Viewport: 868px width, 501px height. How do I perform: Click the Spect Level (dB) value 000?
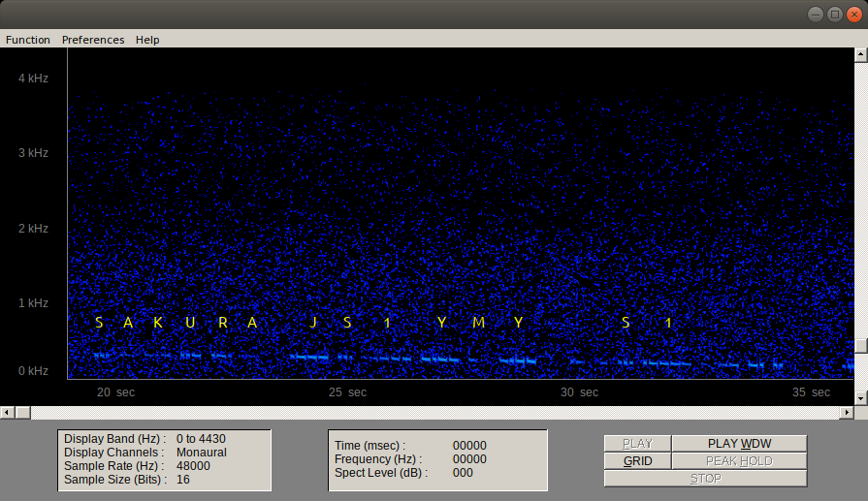pyautogui.click(x=463, y=473)
